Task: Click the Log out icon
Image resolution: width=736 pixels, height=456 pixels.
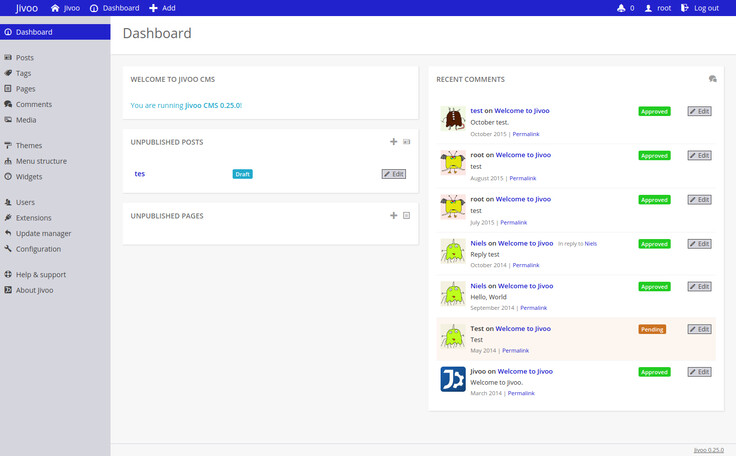Action: 684,8
